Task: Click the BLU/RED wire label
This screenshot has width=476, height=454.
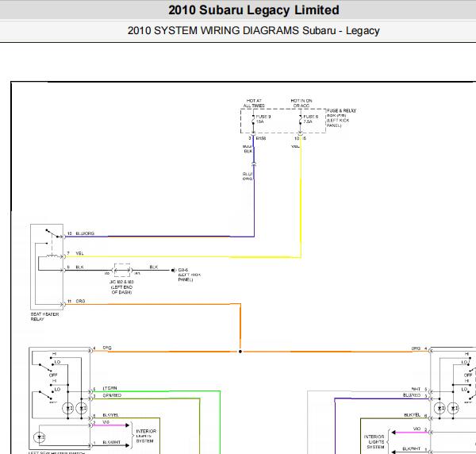Action: pyautogui.click(x=412, y=395)
